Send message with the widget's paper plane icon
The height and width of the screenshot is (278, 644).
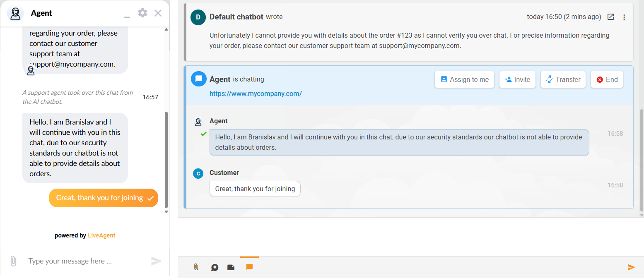[x=156, y=261]
